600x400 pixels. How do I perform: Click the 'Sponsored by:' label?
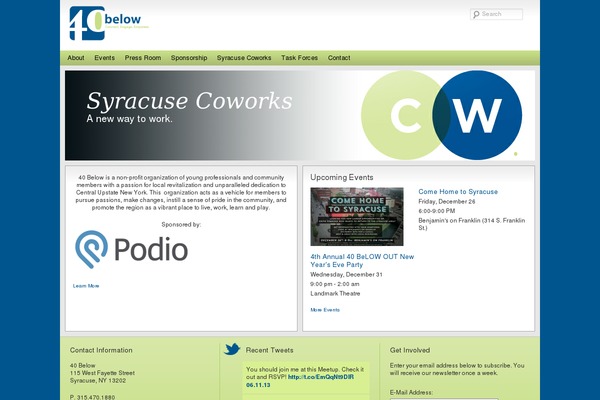[x=181, y=224]
